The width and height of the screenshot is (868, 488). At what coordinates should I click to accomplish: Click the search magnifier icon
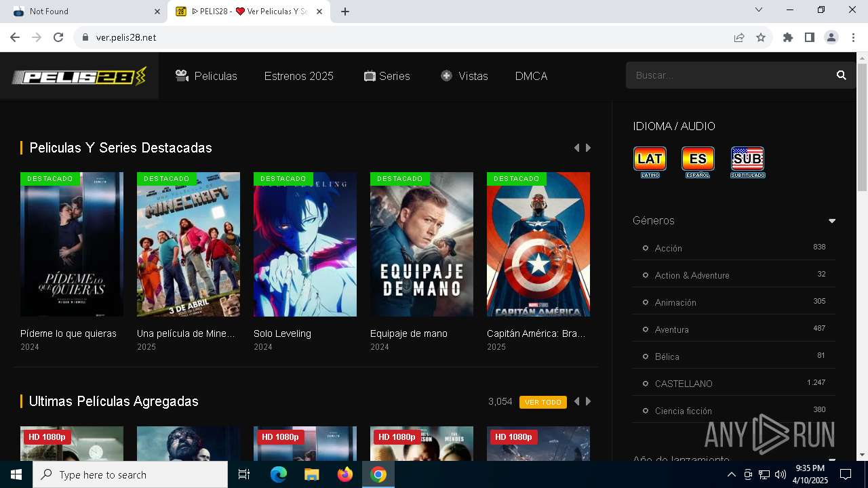click(842, 75)
